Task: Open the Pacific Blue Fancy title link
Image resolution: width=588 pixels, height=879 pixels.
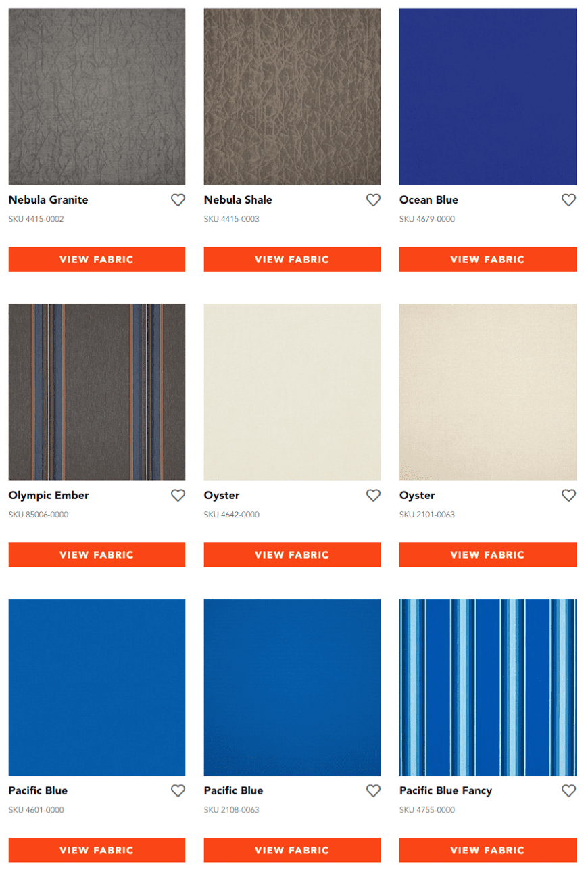Action: pos(446,791)
